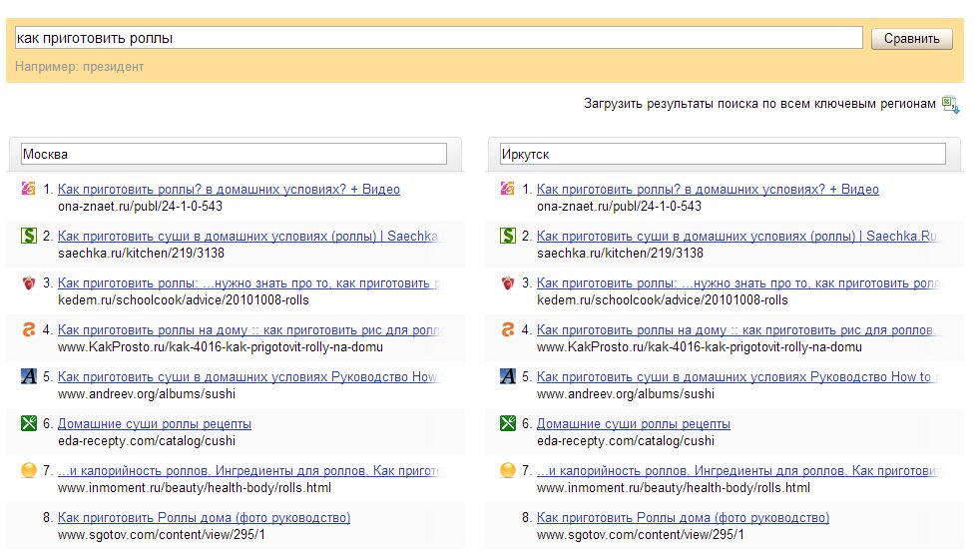
Task: Click URL saechka.ru/kitchen/219/3138 under Москва
Action: pyautogui.click(x=142, y=253)
